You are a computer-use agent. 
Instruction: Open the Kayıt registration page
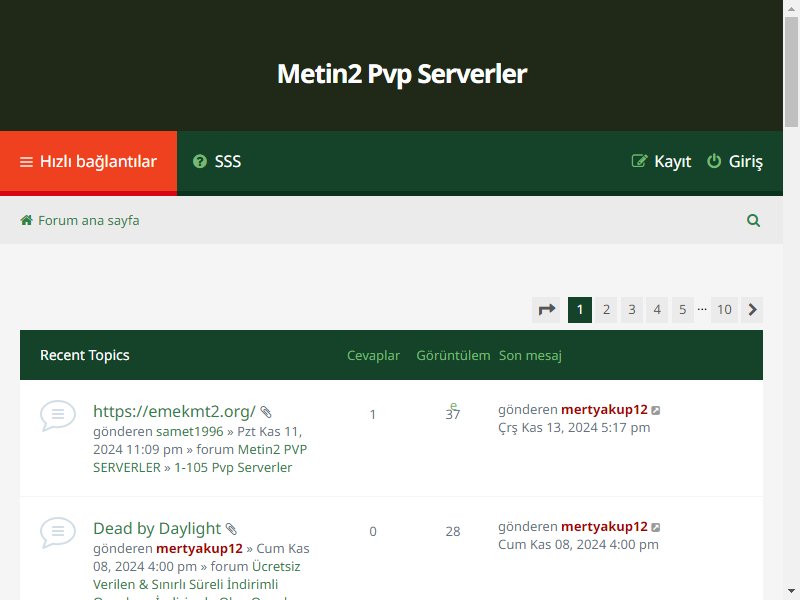pos(661,162)
